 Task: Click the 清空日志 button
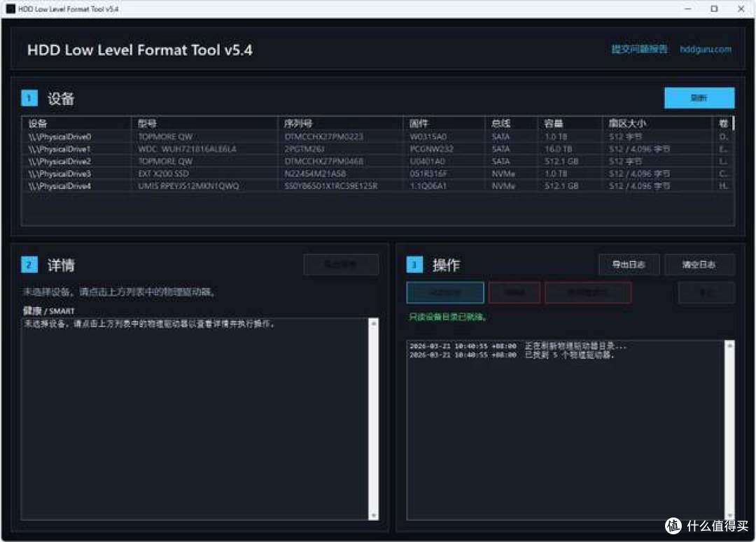click(699, 264)
